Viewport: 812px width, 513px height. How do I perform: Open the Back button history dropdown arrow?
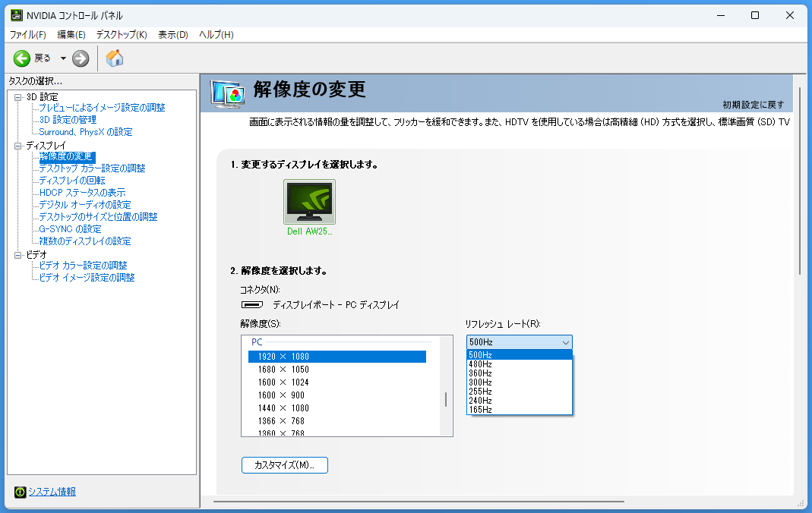[63, 58]
